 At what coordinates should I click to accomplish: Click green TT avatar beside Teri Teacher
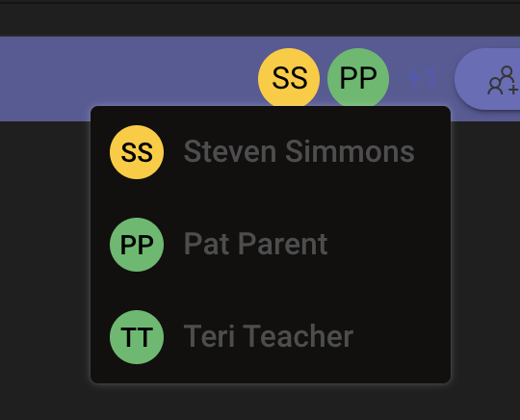pos(137,337)
